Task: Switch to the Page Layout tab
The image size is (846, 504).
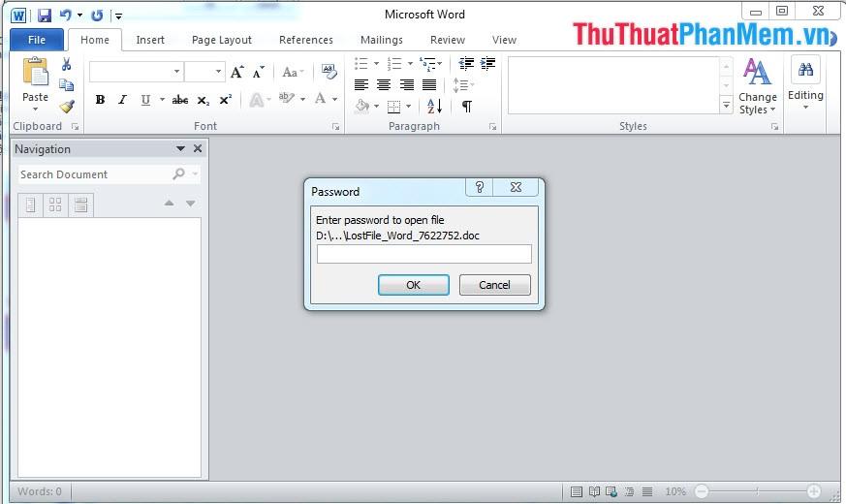Action: tap(222, 40)
